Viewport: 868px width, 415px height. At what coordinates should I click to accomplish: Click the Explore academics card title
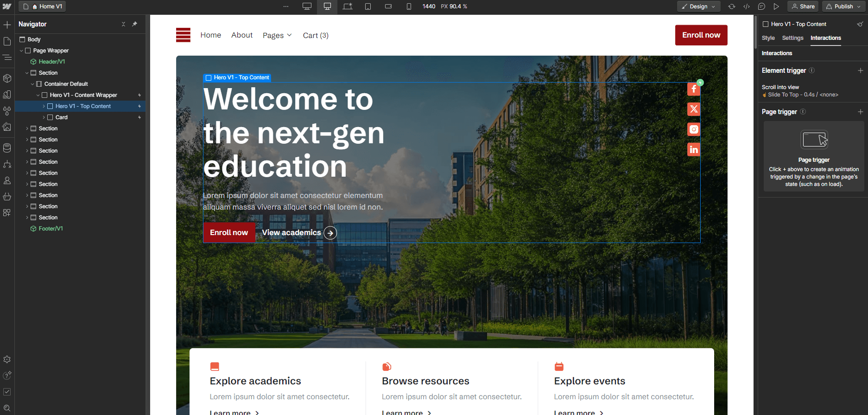tap(255, 381)
